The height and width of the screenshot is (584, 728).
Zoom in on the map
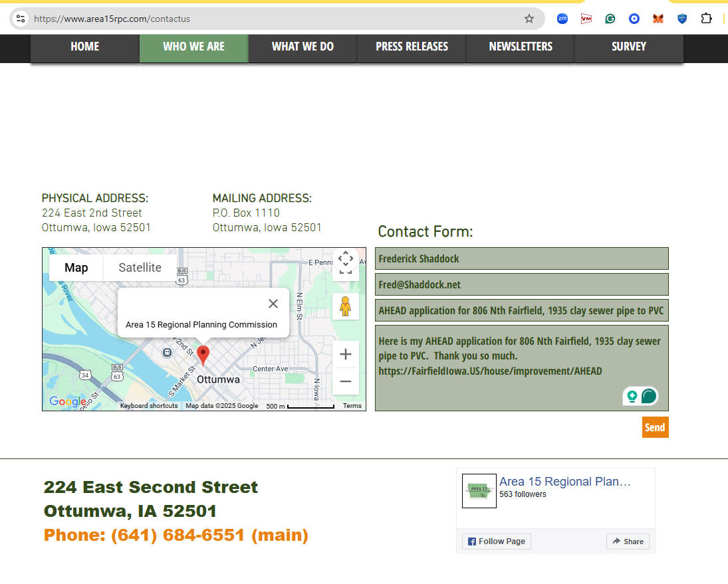pos(346,354)
